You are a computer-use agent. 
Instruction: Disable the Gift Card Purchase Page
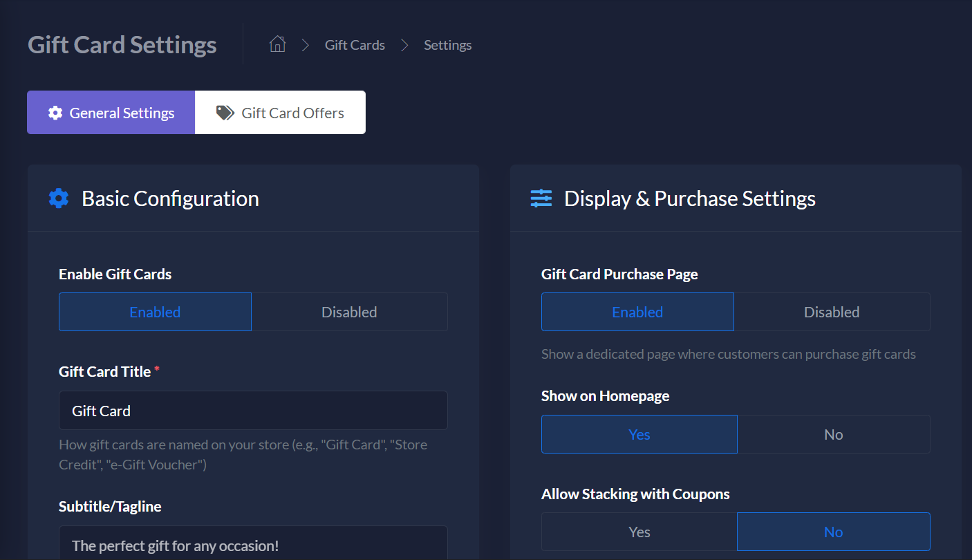832,312
